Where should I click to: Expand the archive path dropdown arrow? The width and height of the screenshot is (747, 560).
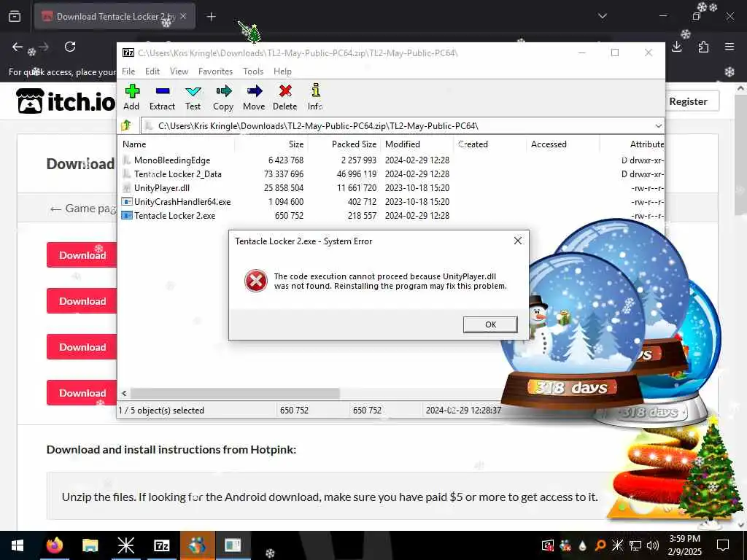[659, 126]
